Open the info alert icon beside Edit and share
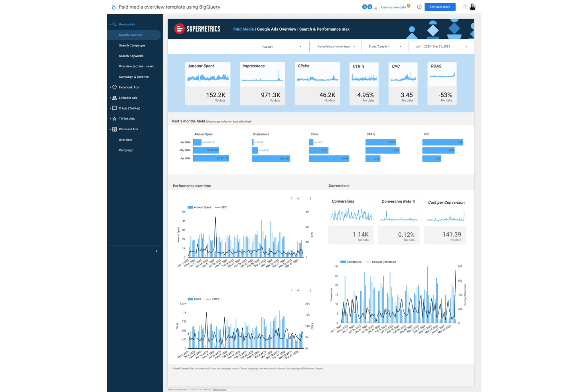 coord(419,7)
